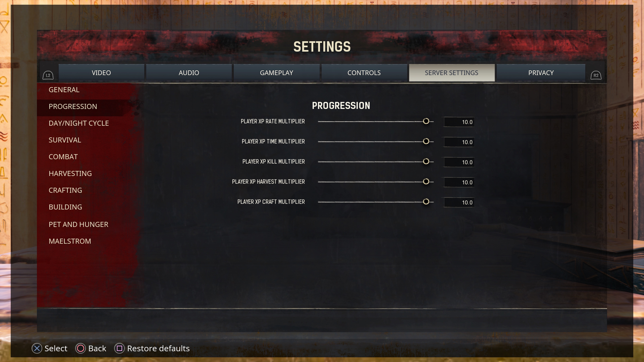Click the L2 shoulder button icon
Viewport: 644px width, 362px height.
pos(48,75)
